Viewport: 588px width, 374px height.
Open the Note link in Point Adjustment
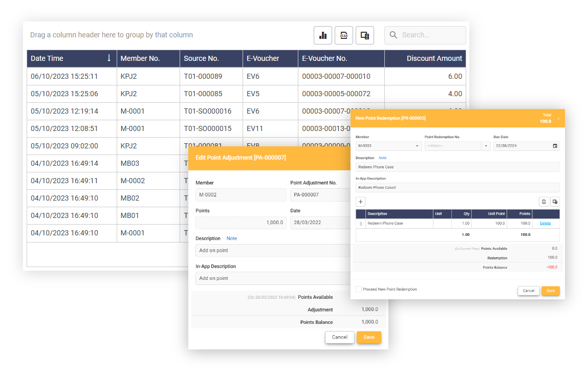click(x=232, y=238)
